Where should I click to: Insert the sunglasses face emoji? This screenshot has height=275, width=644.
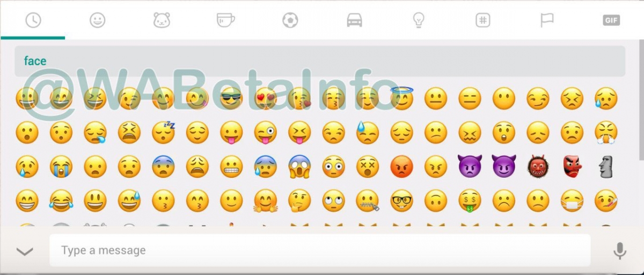click(x=231, y=98)
